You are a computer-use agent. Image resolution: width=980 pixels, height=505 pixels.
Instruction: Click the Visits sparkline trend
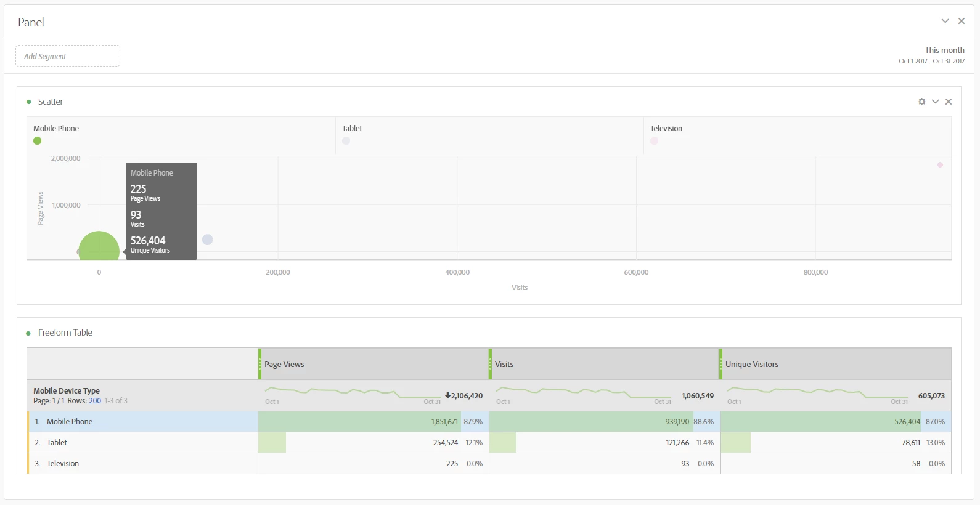[584, 392]
